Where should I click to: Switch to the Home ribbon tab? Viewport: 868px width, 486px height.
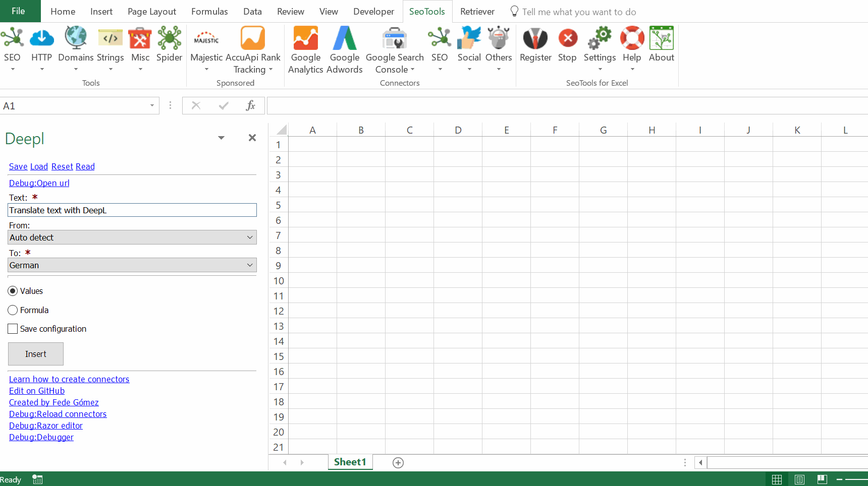pyautogui.click(x=63, y=12)
